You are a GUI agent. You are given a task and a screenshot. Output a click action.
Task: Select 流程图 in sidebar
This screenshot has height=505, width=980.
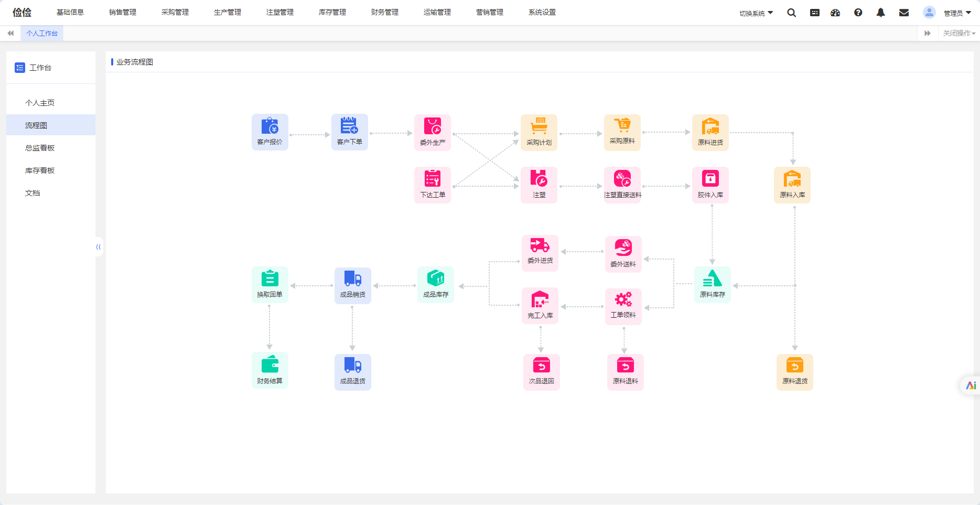click(x=51, y=125)
